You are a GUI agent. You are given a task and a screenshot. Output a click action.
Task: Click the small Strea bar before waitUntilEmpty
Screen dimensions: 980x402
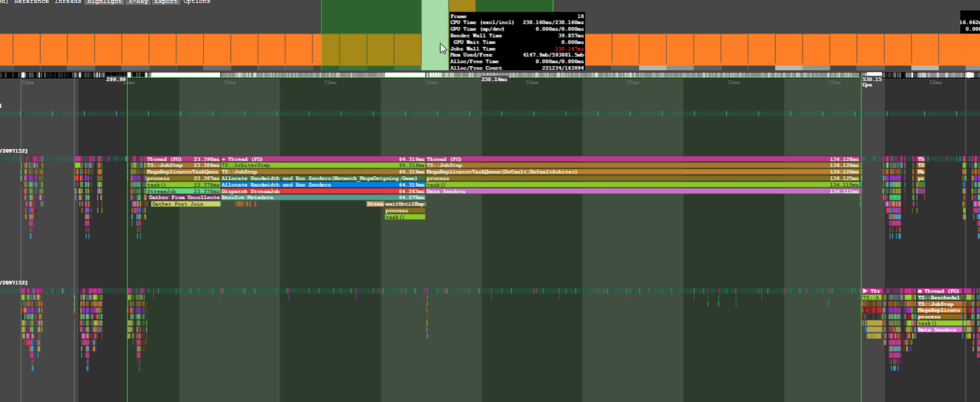pos(375,204)
